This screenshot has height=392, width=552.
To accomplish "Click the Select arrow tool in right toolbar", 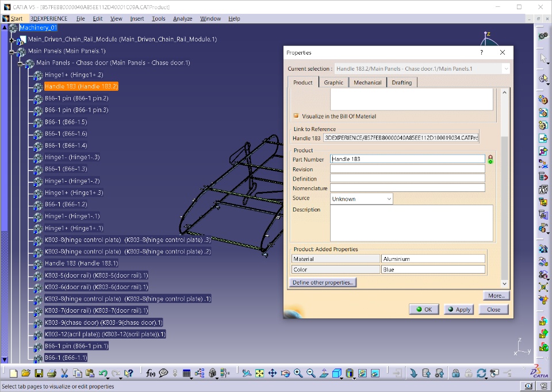I will 543,58.
